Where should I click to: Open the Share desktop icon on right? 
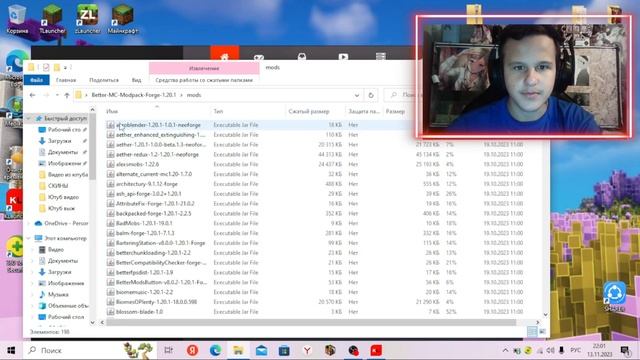[x=614, y=296]
